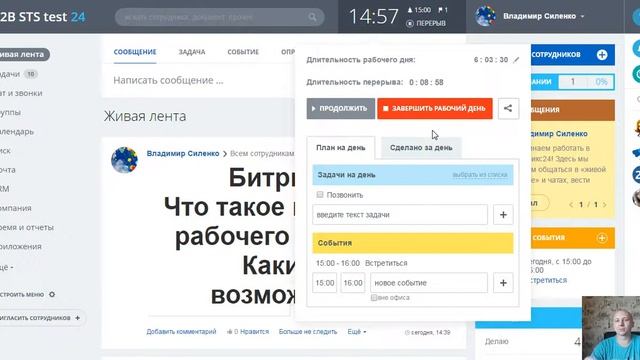The image size is (640, 360).
Task: Click the webcam video thumbnail
Action: [x=611, y=328]
